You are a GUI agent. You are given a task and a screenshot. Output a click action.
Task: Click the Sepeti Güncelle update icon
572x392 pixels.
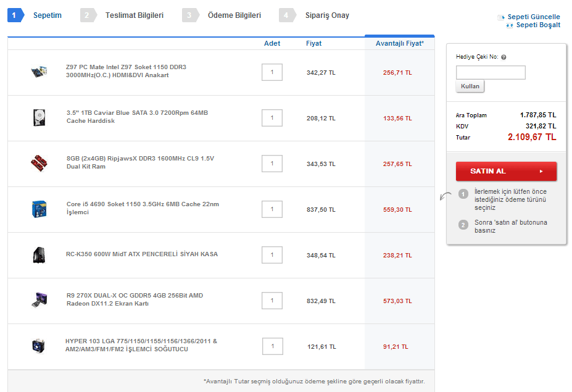click(501, 17)
